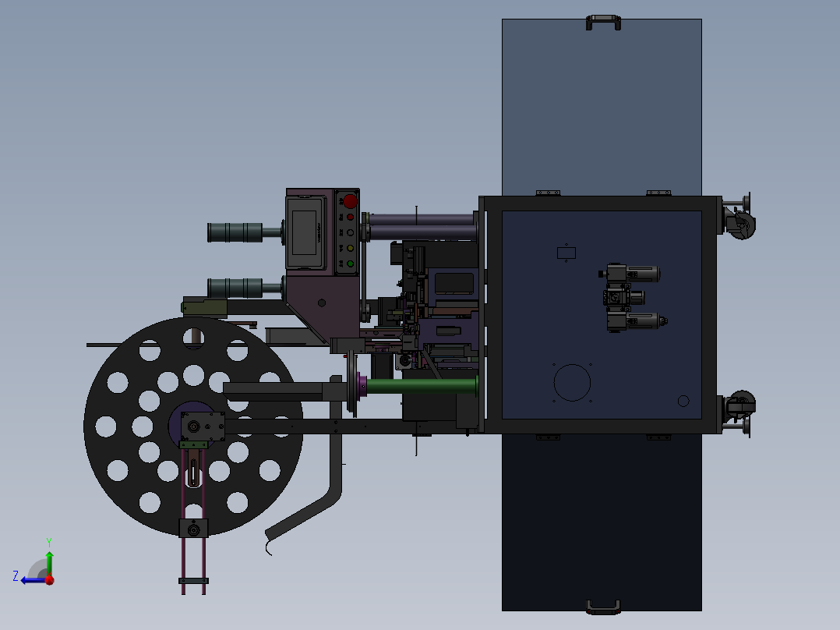This screenshot has height=630, width=840.
Task: Select the Weinview touchscreen display
Action: (305, 232)
